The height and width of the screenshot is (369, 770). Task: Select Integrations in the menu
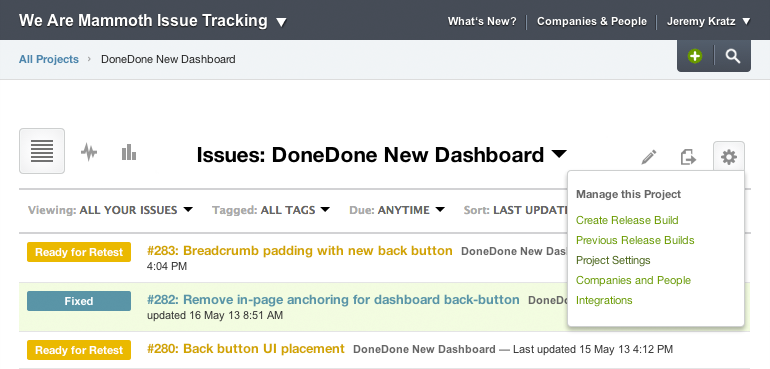(x=604, y=300)
